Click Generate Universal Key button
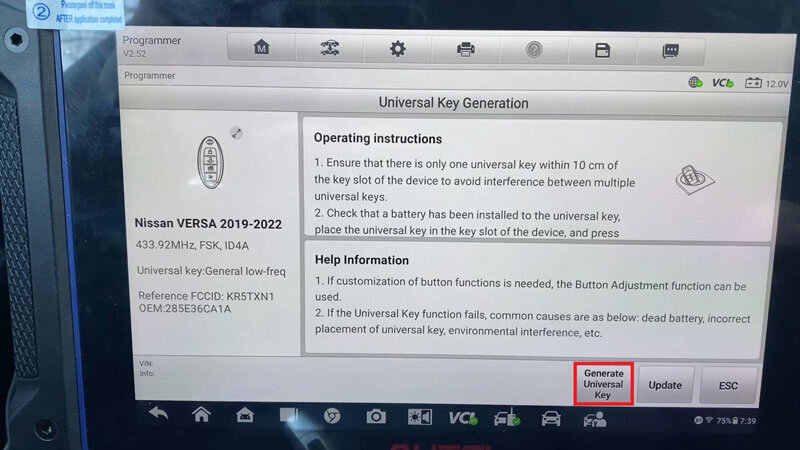 pos(604,384)
